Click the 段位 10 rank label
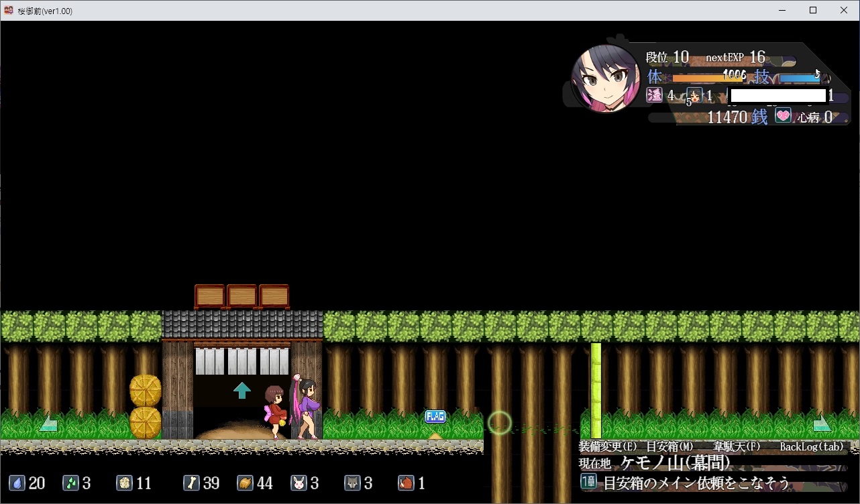The image size is (860, 504). point(667,58)
